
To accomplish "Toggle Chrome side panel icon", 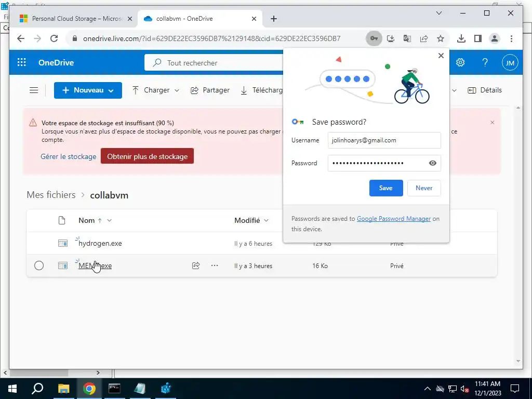I will point(478,38).
